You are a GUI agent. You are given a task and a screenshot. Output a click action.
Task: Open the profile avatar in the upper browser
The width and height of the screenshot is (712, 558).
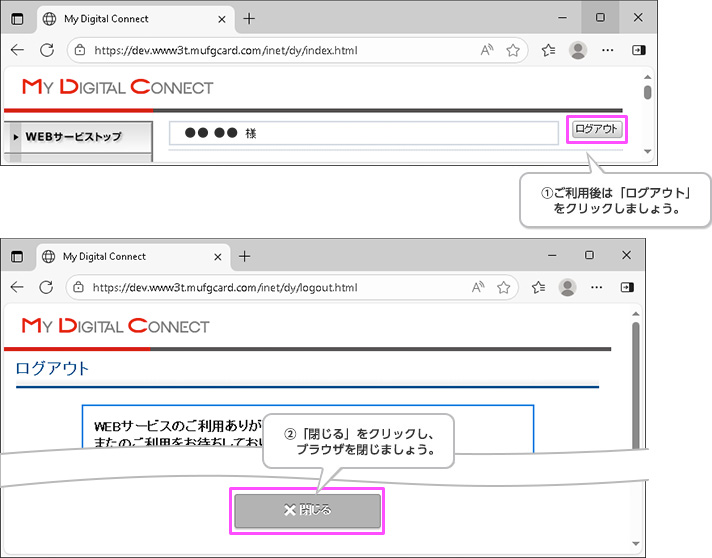[x=577, y=50]
